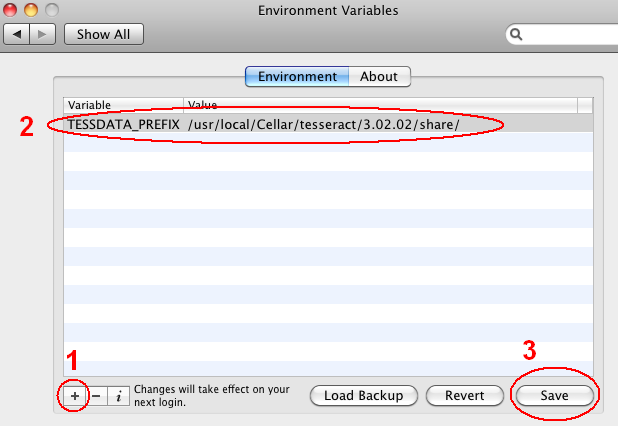Show All preferences
This screenshot has width=618, height=426.
[x=104, y=34]
